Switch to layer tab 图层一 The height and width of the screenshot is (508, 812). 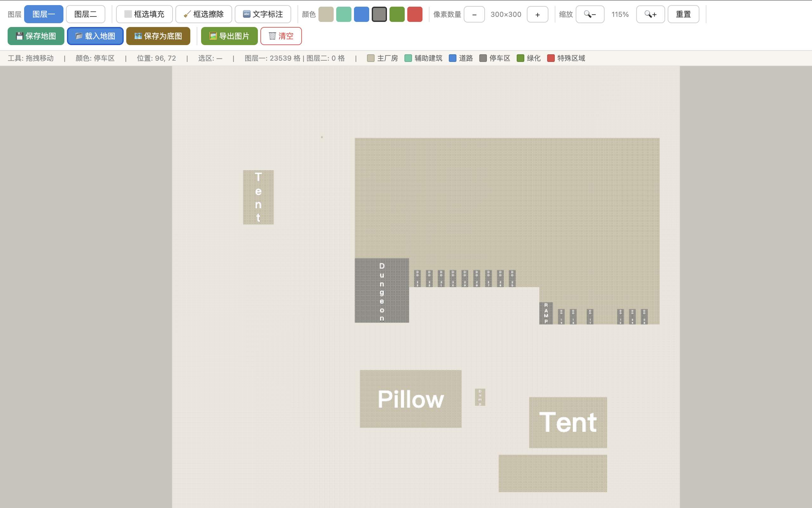(44, 14)
